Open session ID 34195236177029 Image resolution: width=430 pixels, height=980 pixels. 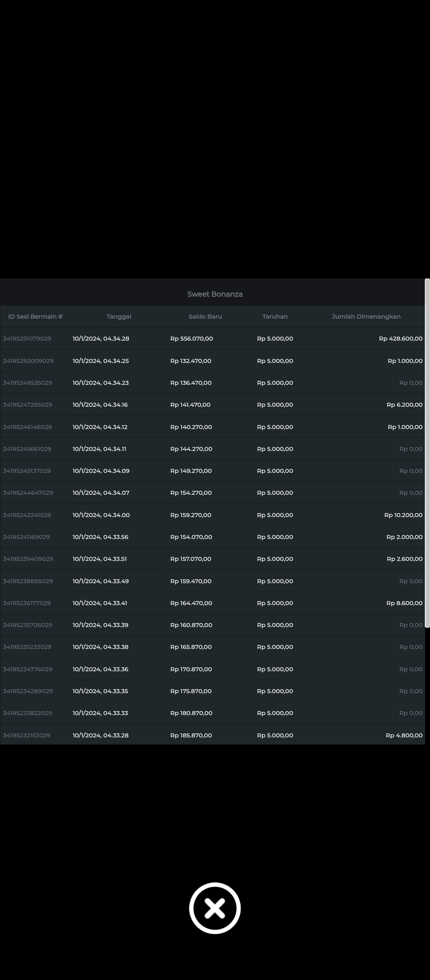point(27,603)
